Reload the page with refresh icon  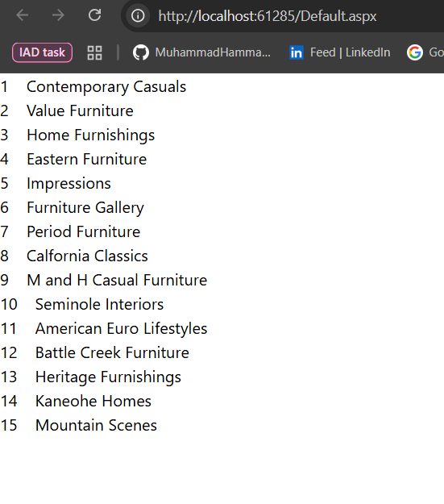point(95,15)
